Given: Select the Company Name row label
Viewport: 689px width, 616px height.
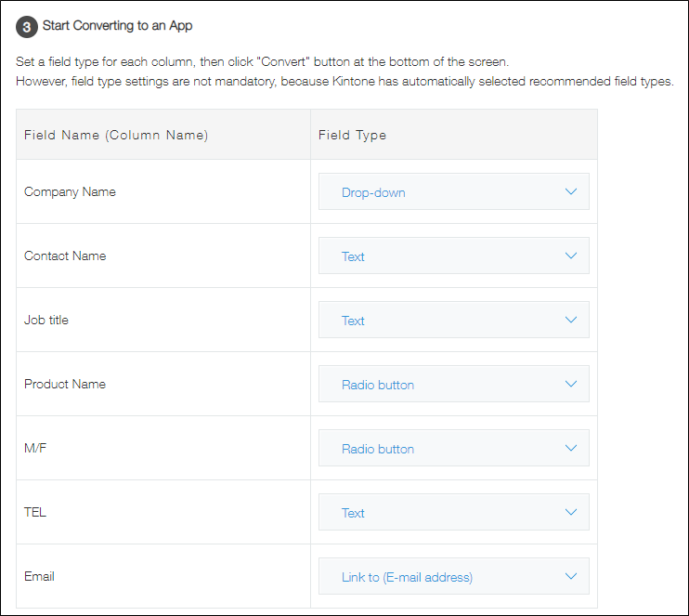Looking at the screenshot, I should coord(70,192).
